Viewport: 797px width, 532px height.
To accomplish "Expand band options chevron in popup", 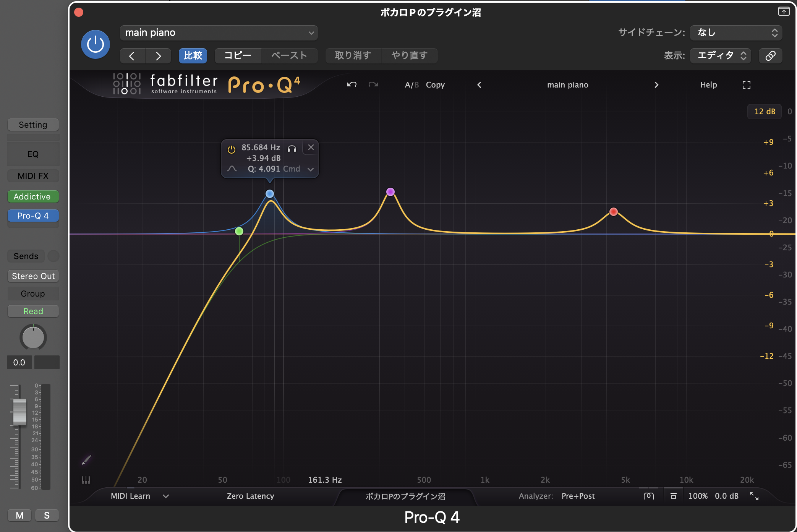I will [311, 169].
